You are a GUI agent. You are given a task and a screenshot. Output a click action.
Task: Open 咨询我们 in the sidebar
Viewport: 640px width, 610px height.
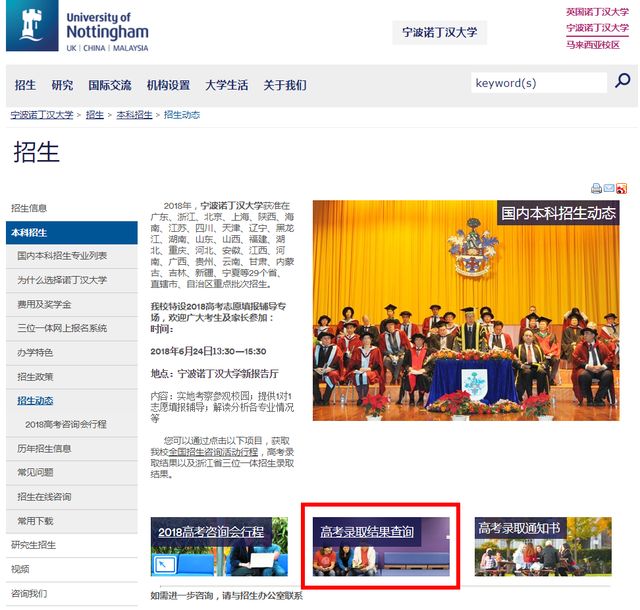pyautogui.click(x=72, y=594)
